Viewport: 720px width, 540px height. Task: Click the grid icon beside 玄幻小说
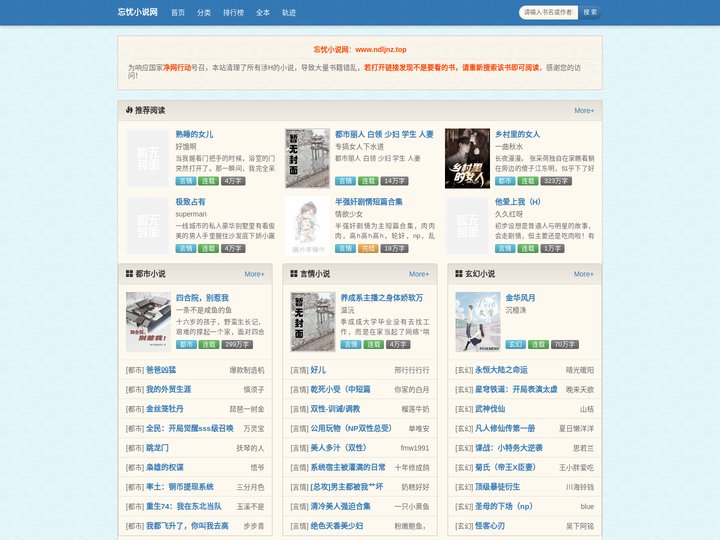459,274
